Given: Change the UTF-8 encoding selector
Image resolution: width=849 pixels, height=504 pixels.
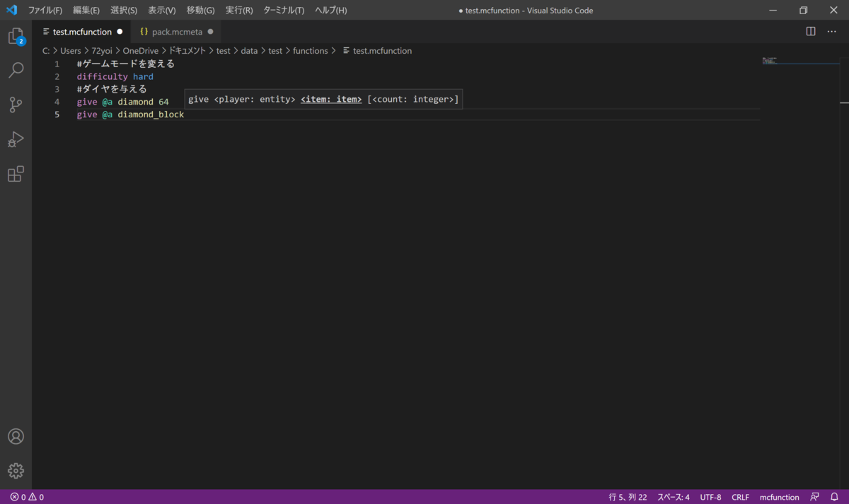Looking at the screenshot, I should coord(710,497).
